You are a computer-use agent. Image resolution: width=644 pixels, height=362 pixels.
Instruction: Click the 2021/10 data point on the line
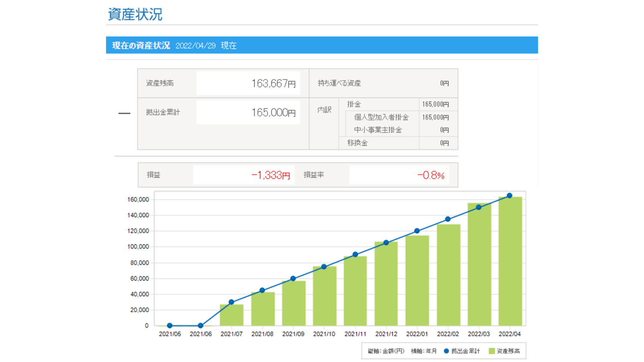pyautogui.click(x=324, y=267)
